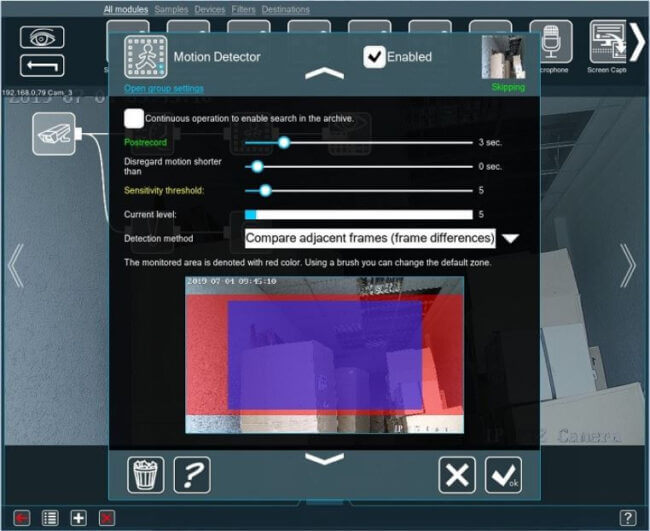Click the camera preview thumbnail in header
650x531 pixels.
(504, 57)
